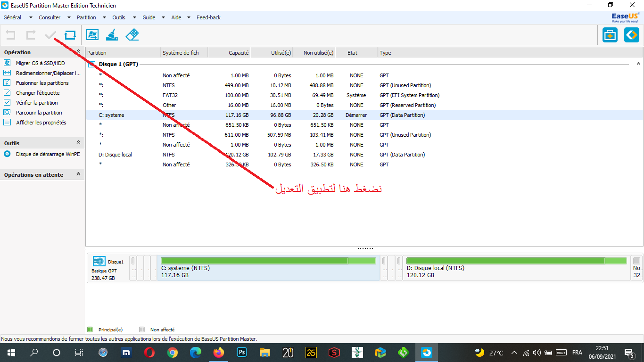Select the C: systeme block in disk map

(269, 268)
